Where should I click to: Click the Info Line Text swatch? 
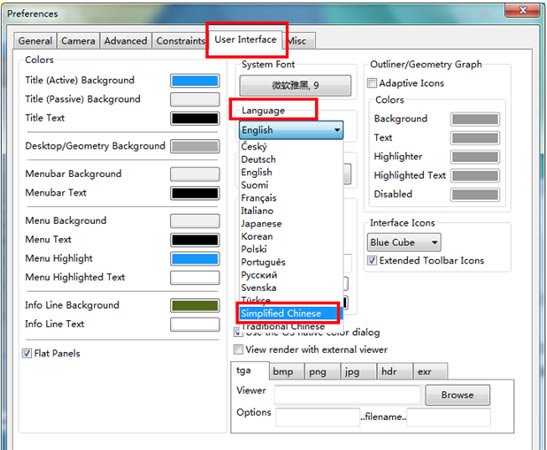[195, 324]
